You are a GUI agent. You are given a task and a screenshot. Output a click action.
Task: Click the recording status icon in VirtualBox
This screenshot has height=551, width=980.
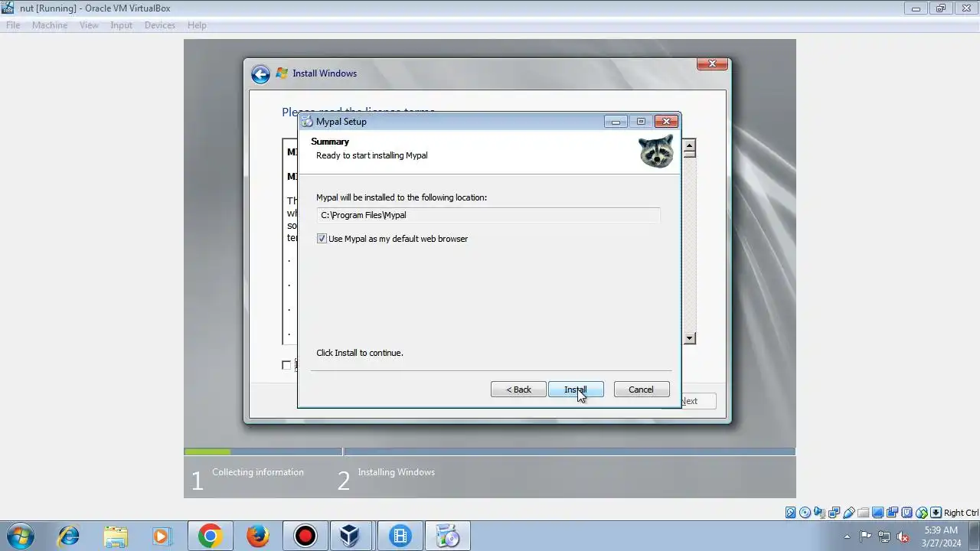point(893,513)
